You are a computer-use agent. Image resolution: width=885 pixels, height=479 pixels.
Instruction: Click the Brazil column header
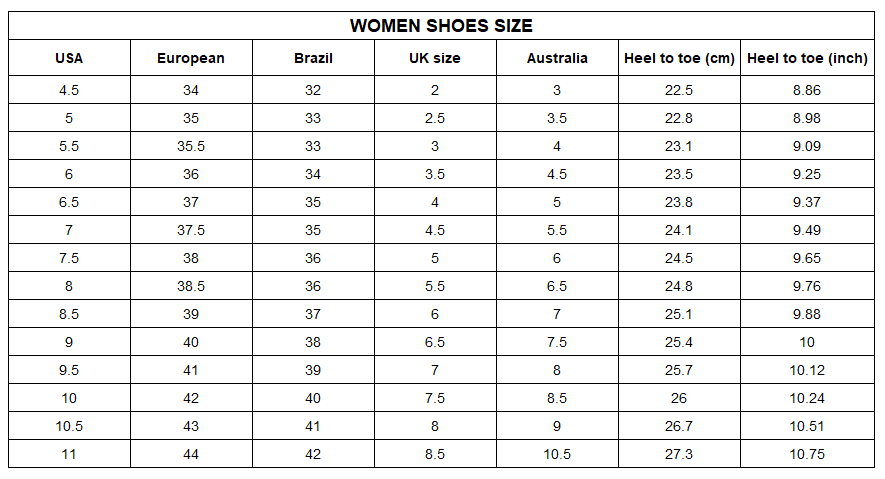[x=313, y=58]
